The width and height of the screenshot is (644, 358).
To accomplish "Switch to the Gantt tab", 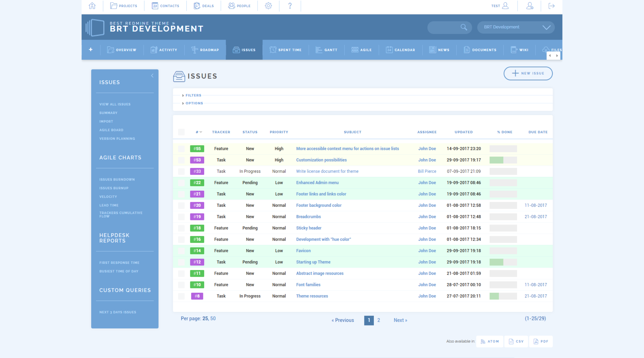I will click(326, 50).
